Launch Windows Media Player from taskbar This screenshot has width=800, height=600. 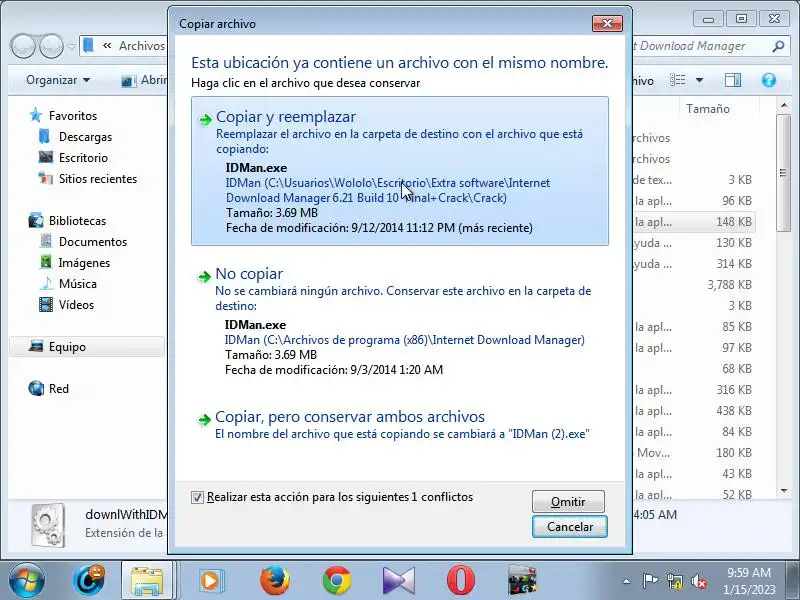tap(211, 581)
